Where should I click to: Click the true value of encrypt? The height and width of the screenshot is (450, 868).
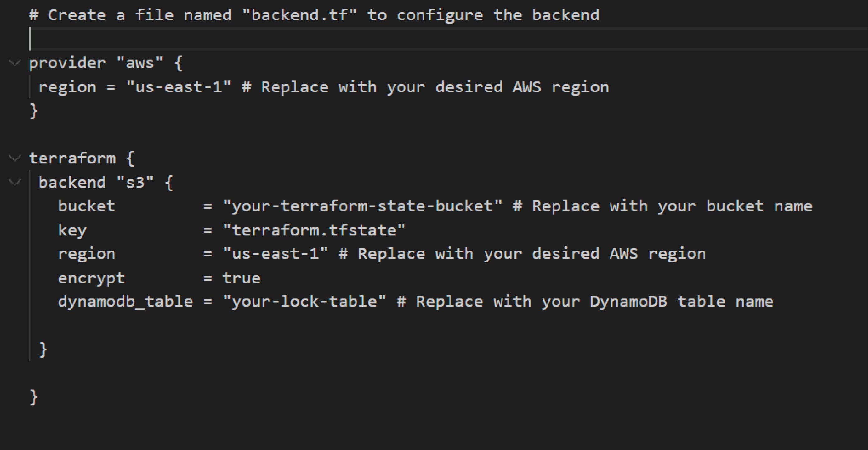click(x=241, y=278)
